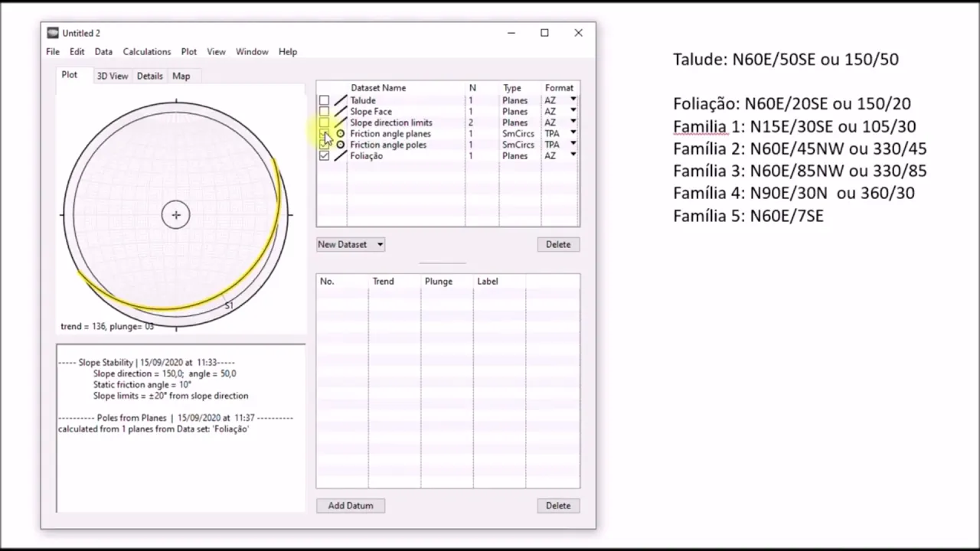This screenshot has height=551, width=980.
Task: Click the Friction angle poles circle symbol
Action: pyautogui.click(x=341, y=145)
